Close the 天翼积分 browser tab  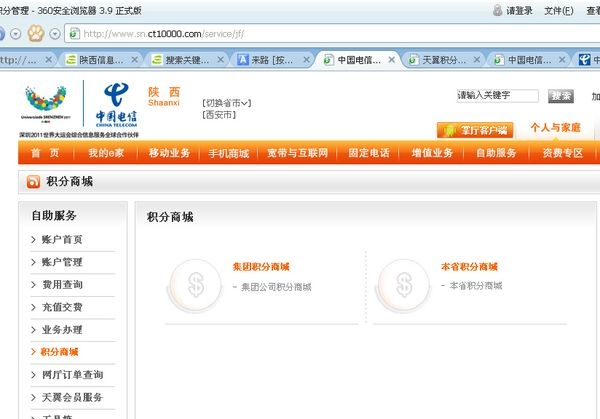478,60
